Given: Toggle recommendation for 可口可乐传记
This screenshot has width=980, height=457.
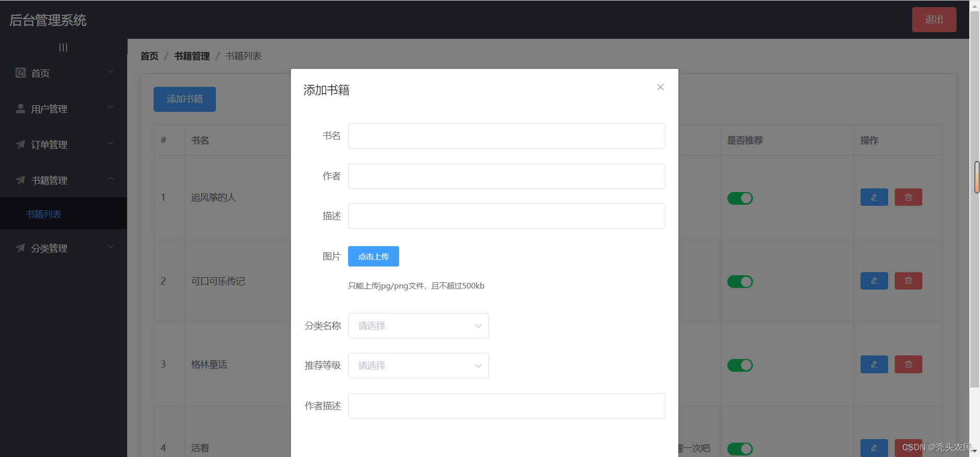Looking at the screenshot, I should (740, 281).
